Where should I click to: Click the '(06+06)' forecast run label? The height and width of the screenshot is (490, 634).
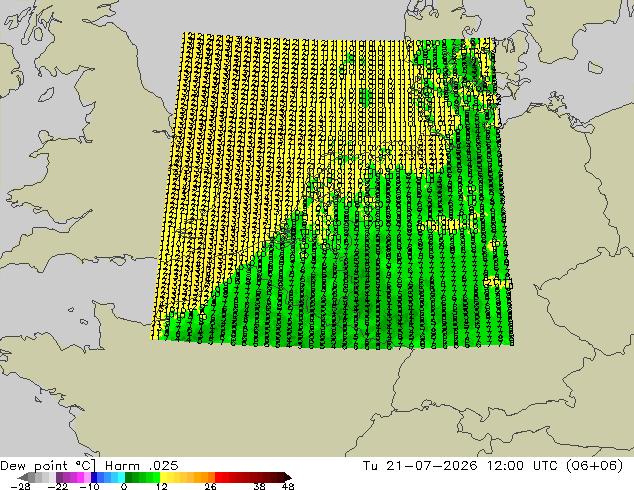click(x=595, y=466)
